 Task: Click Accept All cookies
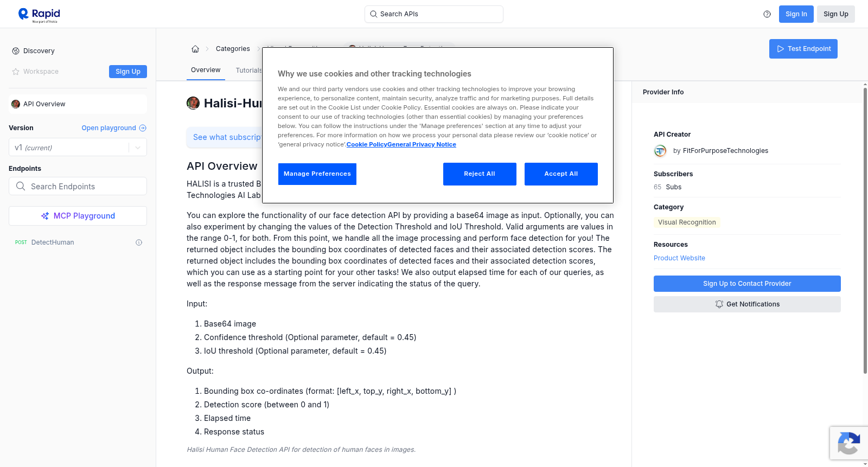561,174
